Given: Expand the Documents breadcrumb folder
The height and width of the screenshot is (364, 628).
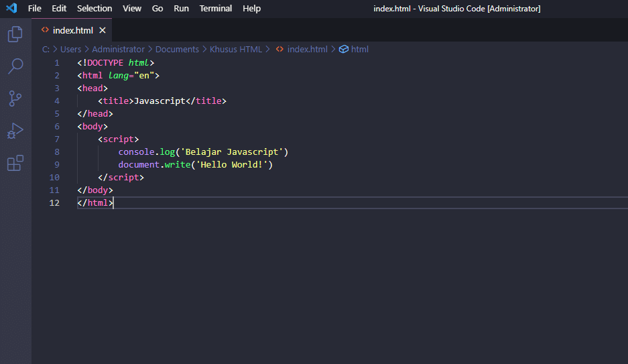Looking at the screenshot, I should [177, 49].
